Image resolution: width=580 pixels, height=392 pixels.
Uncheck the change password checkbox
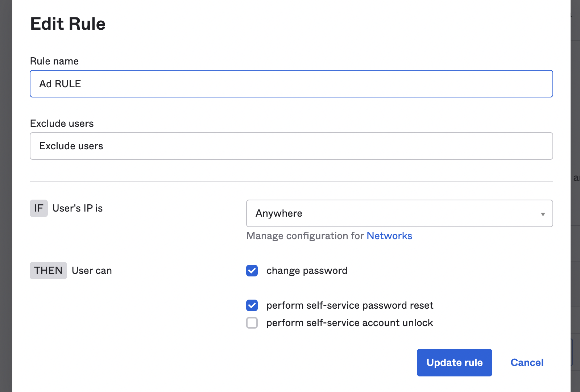[x=252, y=271]
